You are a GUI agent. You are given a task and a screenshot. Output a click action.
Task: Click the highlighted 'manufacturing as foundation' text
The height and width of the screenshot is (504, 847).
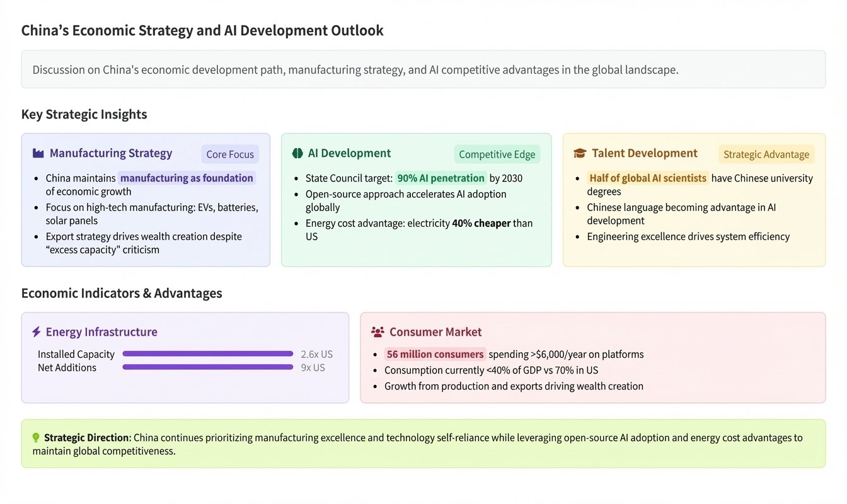point(187,178)
